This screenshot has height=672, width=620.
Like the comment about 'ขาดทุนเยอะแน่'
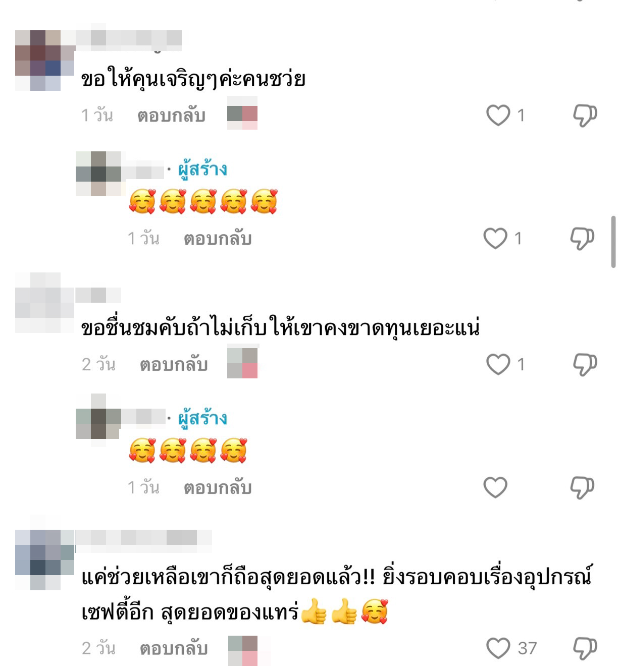(498, 364)
